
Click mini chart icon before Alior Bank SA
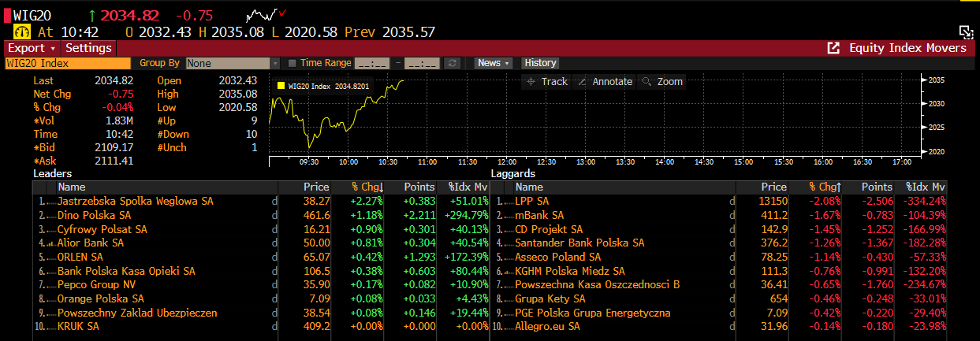coord(51,243)
